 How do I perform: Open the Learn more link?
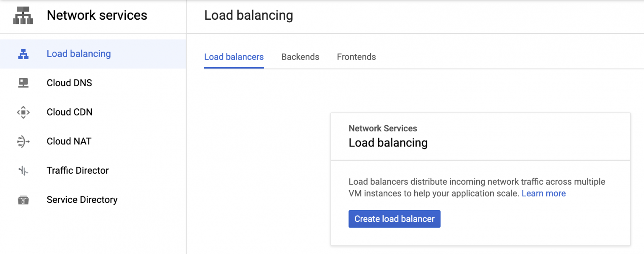click(x=543, y=193)
